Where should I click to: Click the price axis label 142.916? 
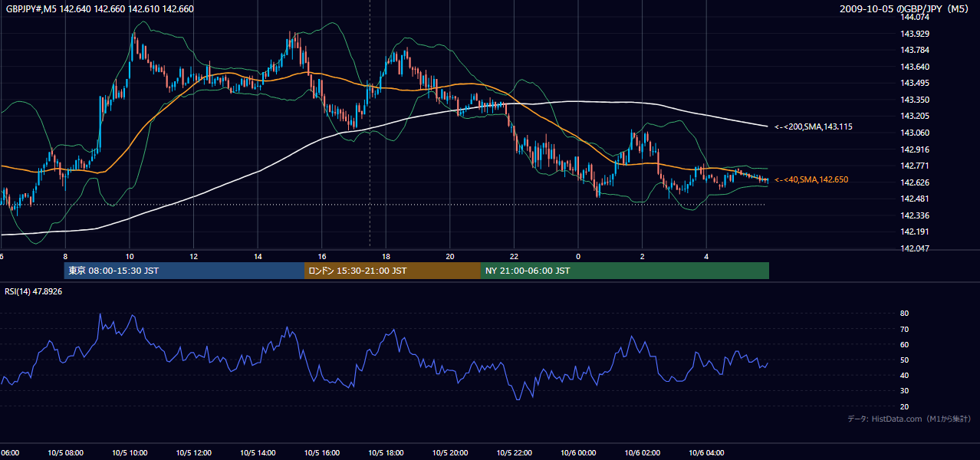click(x=916, y=149)
